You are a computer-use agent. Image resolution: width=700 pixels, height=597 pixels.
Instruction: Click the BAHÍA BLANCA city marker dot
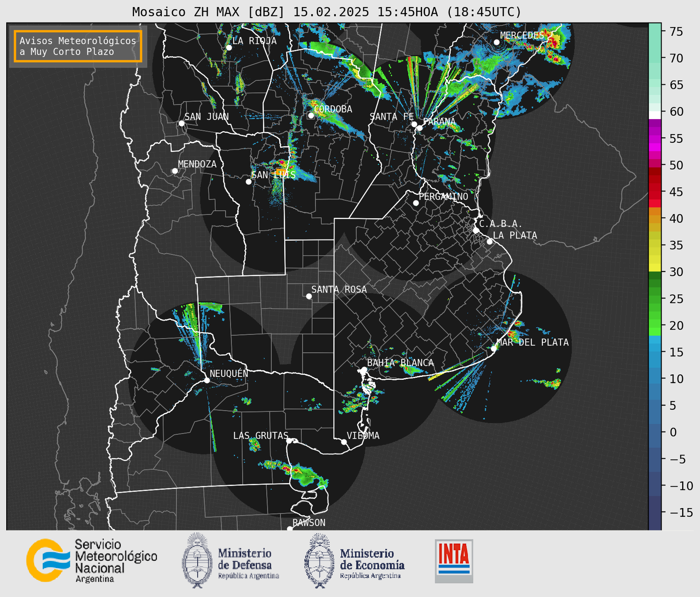[364, 369]
